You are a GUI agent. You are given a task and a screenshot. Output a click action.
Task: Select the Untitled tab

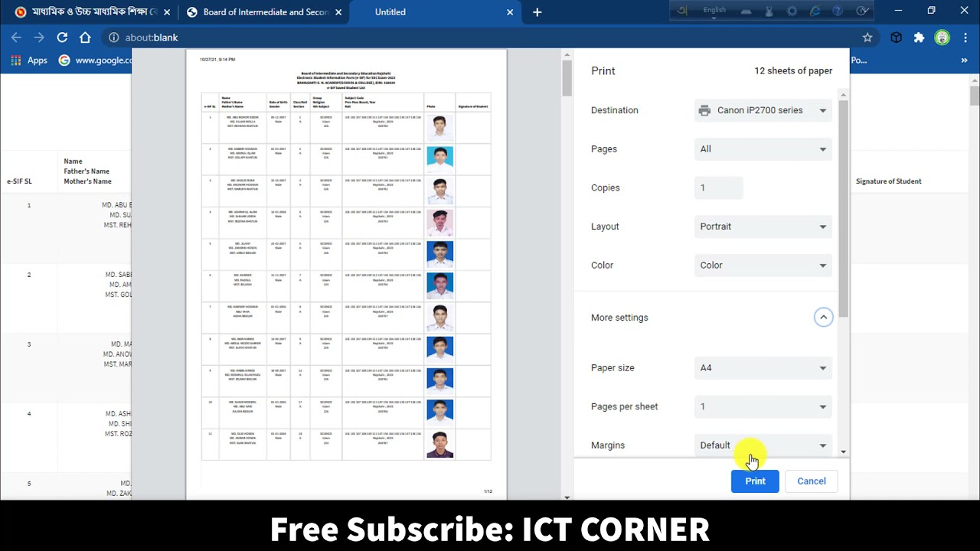click(436, 12)
